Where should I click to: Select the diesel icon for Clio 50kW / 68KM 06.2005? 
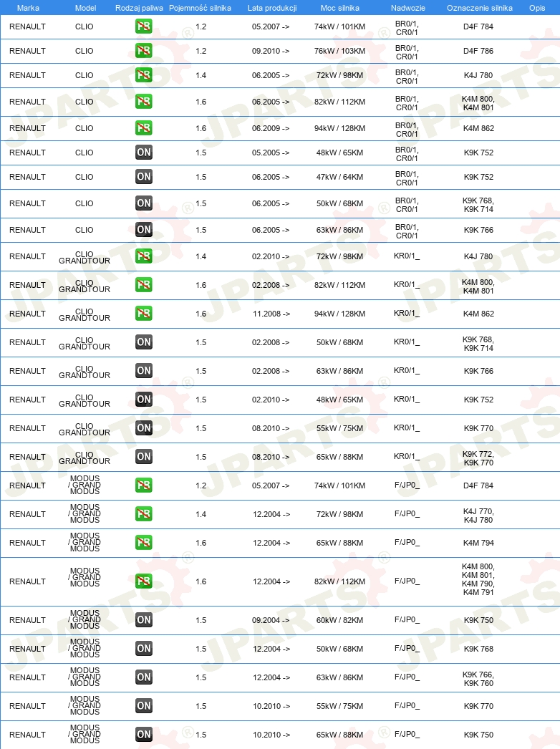tap(144, 203)
